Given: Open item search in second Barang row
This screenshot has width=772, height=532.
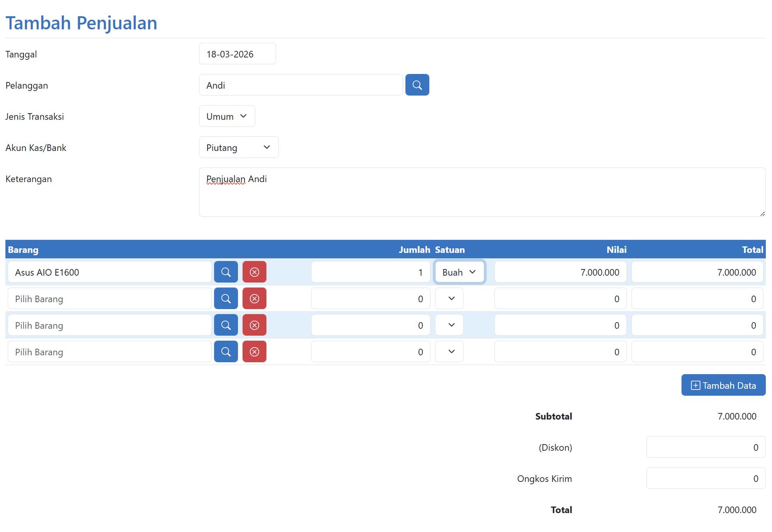Looking at the screenshot, I should (x=226, y=299).
